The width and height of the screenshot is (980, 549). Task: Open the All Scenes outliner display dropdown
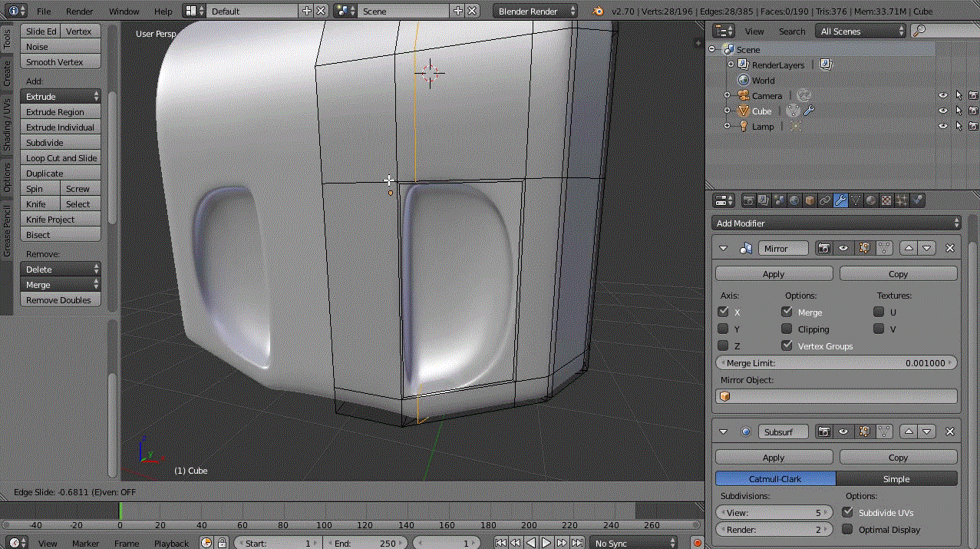point(861,31)
